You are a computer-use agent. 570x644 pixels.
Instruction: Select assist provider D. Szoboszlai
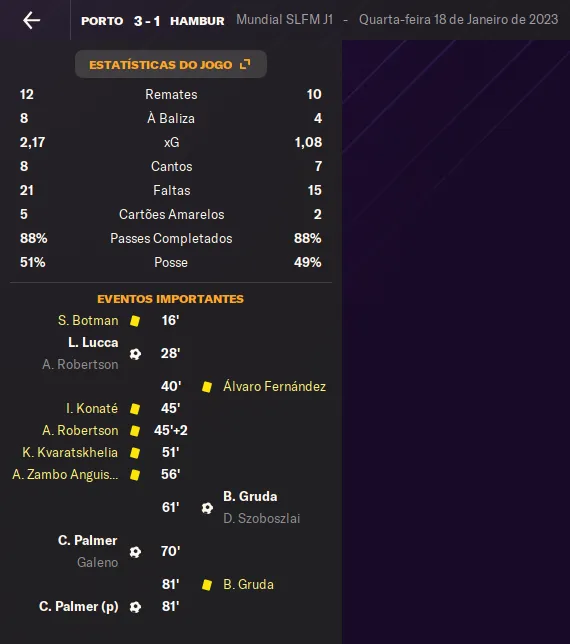[262, 518]
